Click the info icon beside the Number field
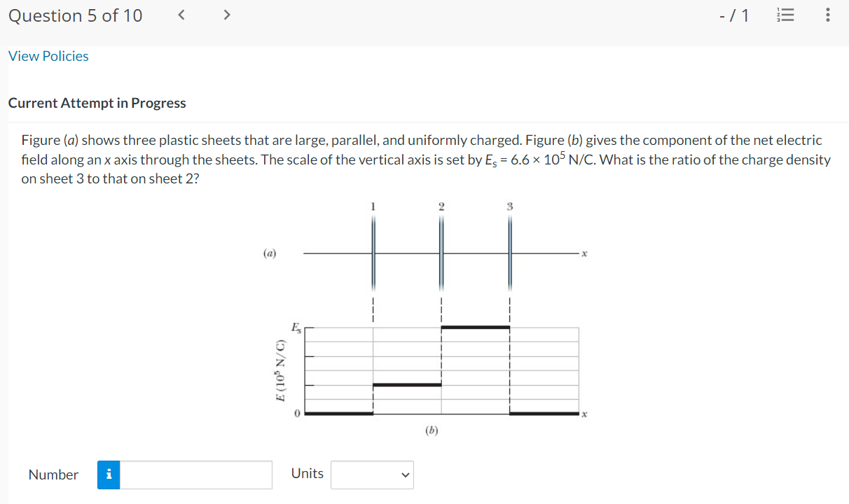Image resolution: width=849 pixels, height=504 pixels. [x=109, y=475]
